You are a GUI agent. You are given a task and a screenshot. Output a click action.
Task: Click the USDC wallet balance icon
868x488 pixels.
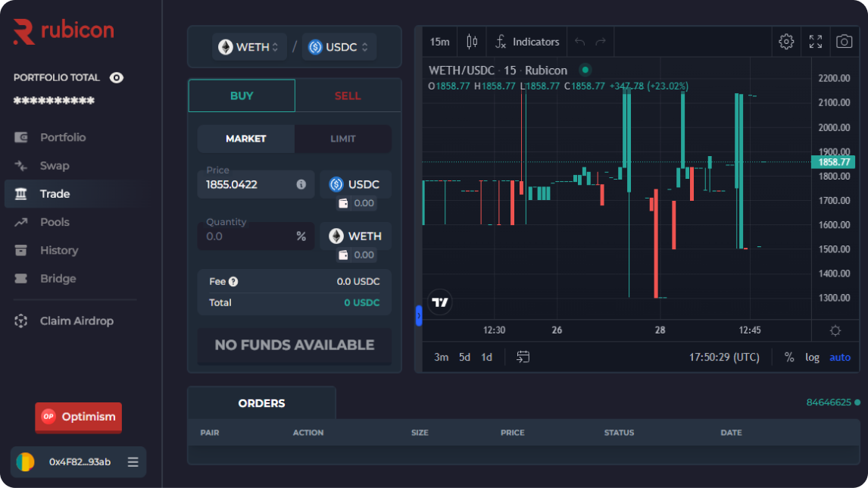pos(343,203)
